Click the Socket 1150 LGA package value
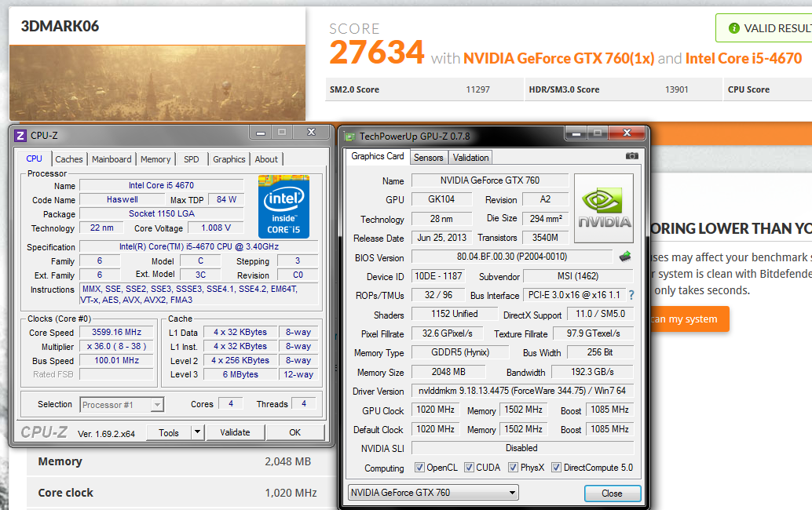Screen dimensions: 812x510 tap(162, 213)
